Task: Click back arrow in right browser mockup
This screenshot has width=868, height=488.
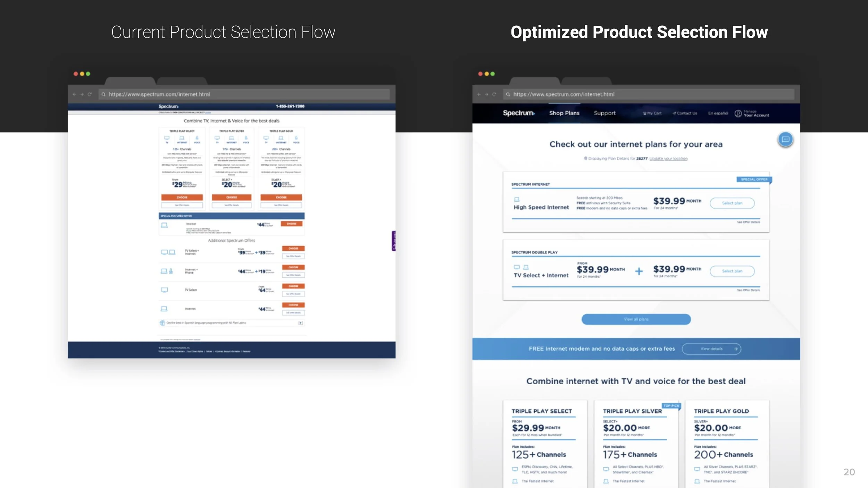Action: [x=479, y=94]
